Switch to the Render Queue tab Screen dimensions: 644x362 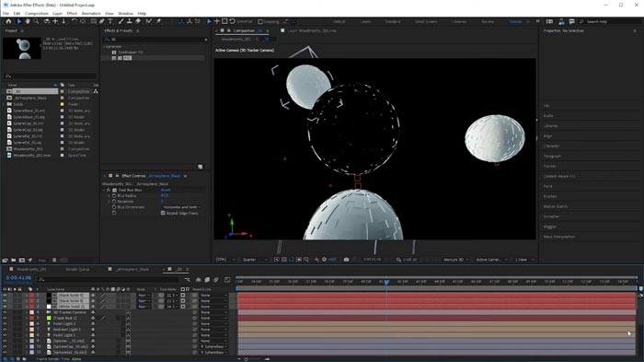pos(77,270)
